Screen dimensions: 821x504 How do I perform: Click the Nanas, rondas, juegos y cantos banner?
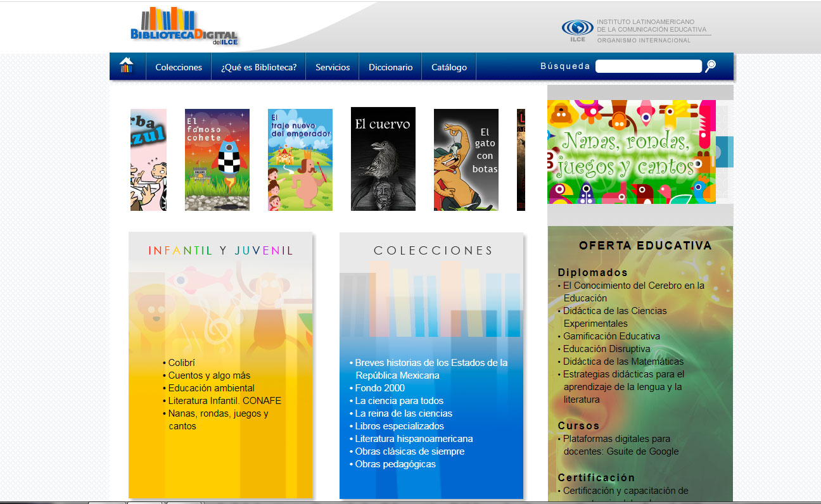pos(632,152)
